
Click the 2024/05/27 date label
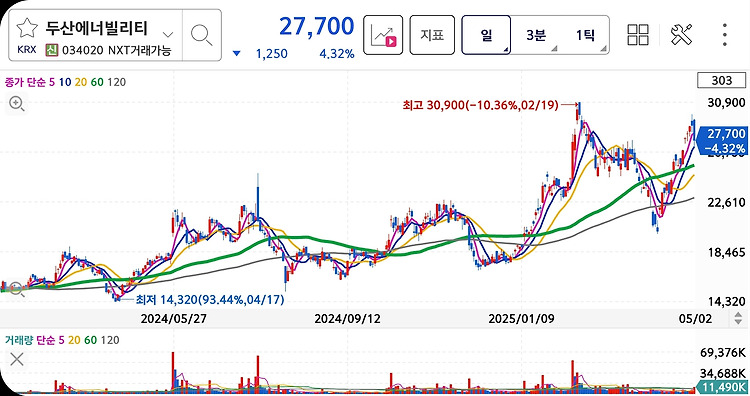(x=174, y=319)
